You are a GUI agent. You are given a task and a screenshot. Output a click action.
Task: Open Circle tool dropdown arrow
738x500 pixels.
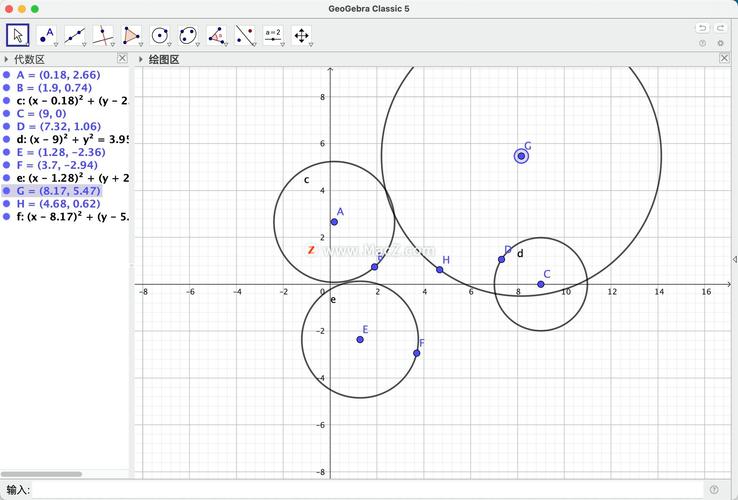pyautogui.click(x=169, y=45)
